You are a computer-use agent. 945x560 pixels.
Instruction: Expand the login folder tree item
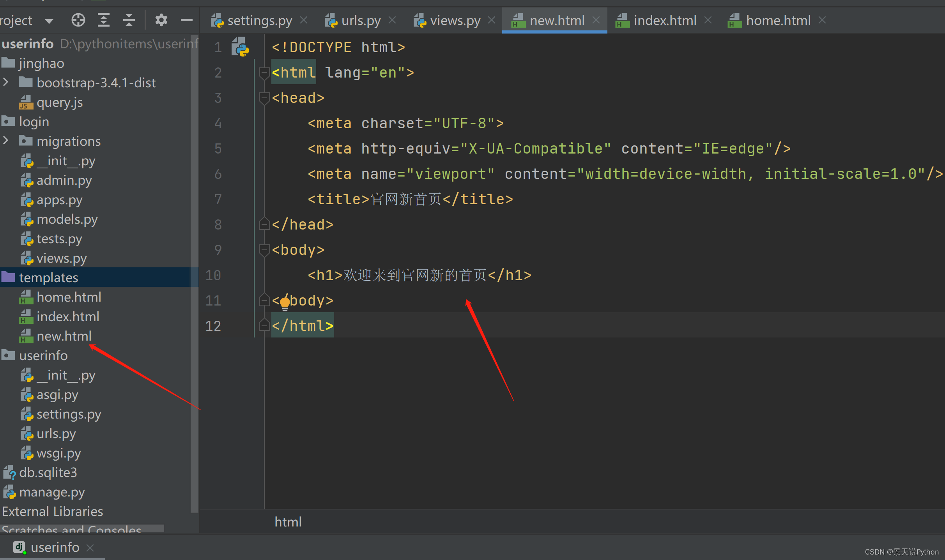5,122
